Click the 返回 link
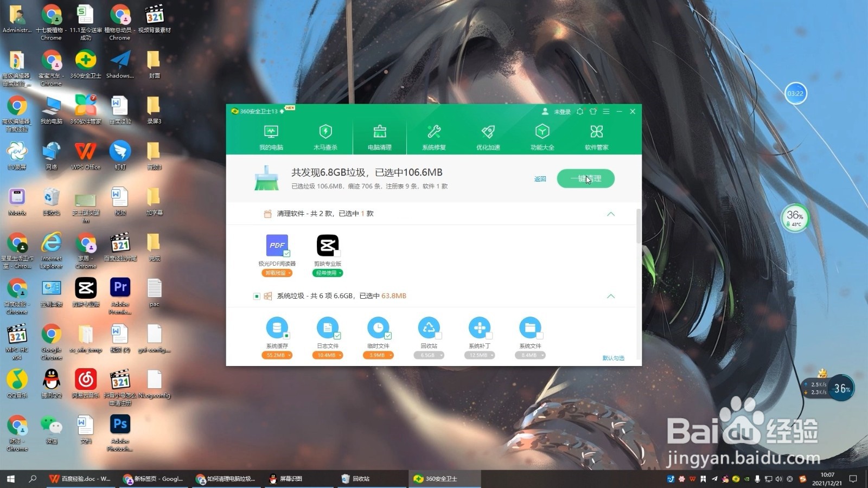The image size is (868, 488). pyautogui.click(x=539, y=178)
